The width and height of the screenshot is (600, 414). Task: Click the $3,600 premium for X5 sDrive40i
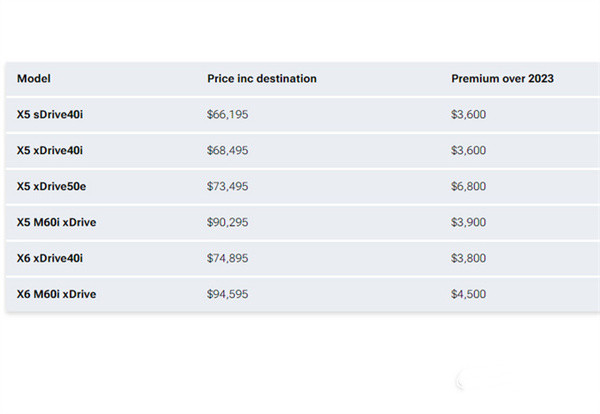469,115
